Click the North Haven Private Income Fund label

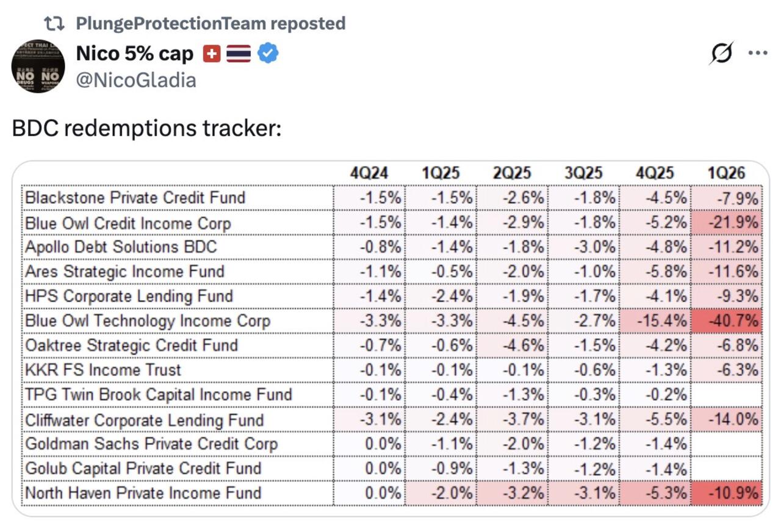coord(143,493)
